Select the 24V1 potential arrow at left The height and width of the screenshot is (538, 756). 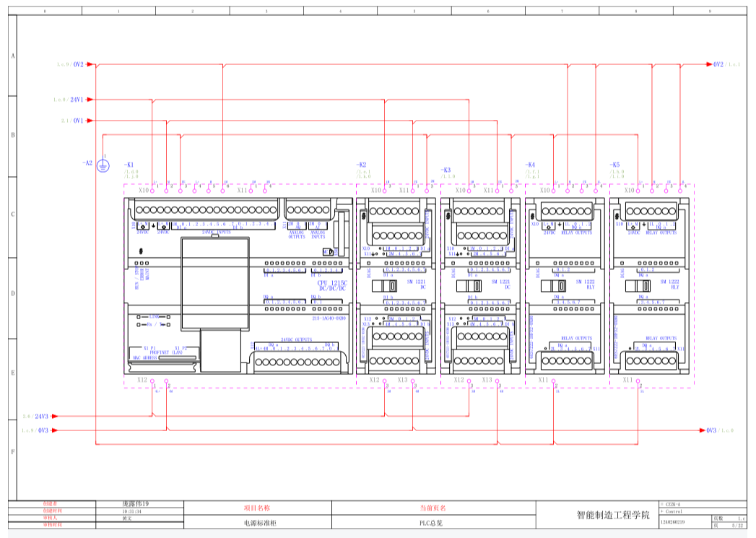90,100
